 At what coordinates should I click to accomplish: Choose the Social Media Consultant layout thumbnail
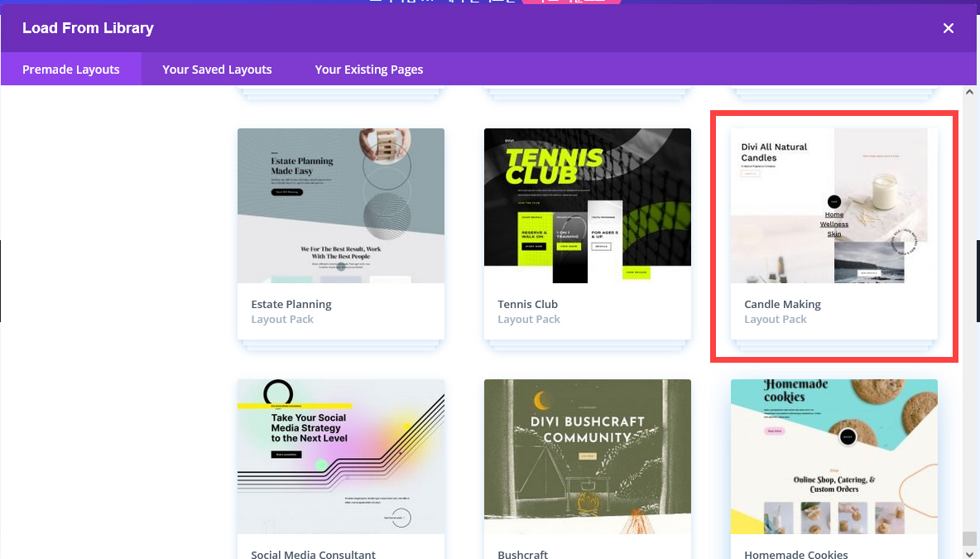tap(340, 456)
